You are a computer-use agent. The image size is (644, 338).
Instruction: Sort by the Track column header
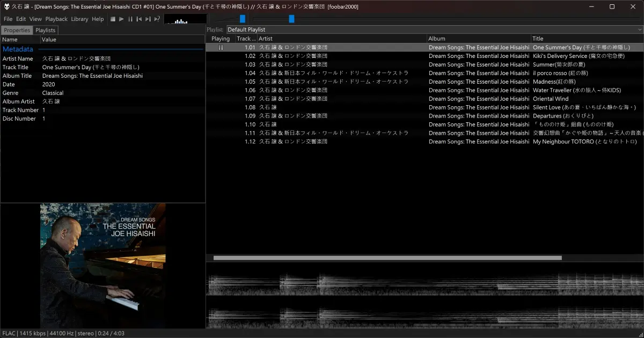pos(246,39)
